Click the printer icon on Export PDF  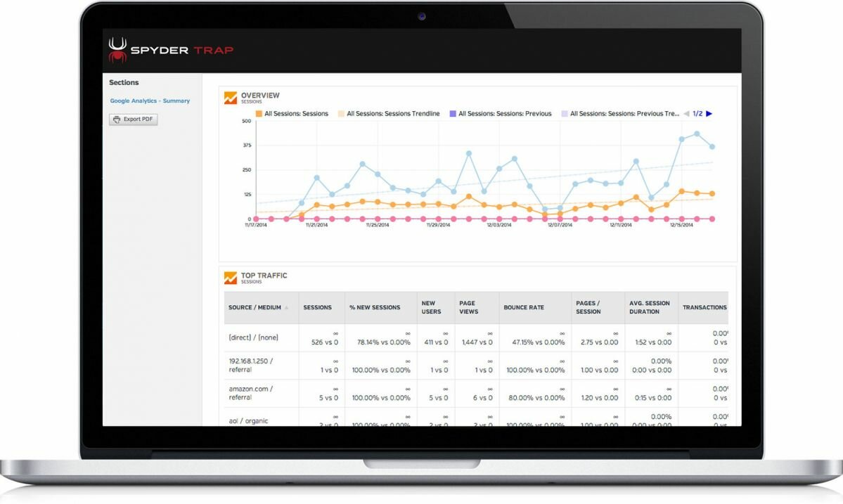click(x=117, y=119)
